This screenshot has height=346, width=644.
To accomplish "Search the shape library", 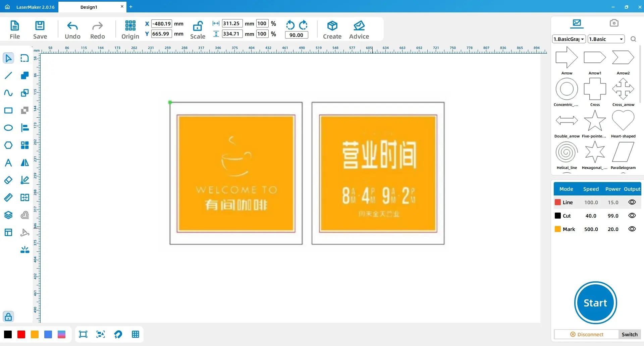I will [633, 39].
